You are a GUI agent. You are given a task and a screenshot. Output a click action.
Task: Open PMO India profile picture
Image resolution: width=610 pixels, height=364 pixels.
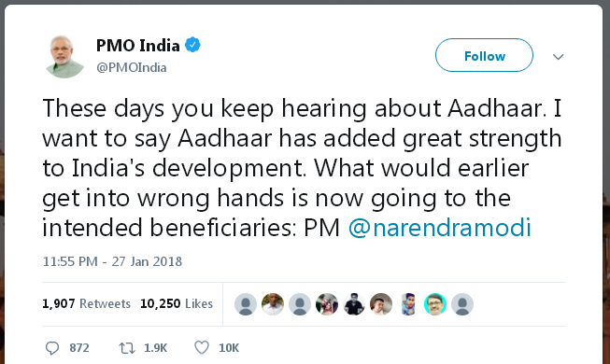[64, 56]
